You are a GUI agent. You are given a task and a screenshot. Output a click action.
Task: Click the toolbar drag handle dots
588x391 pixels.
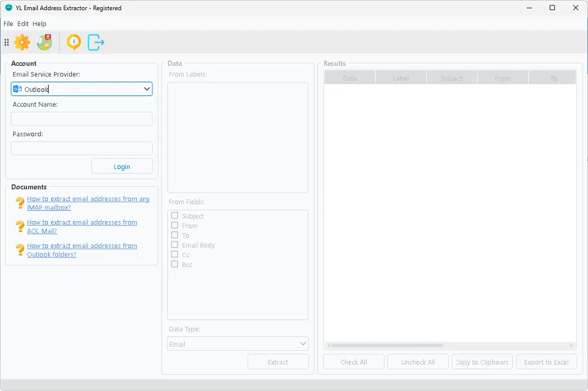click(7, 43)
